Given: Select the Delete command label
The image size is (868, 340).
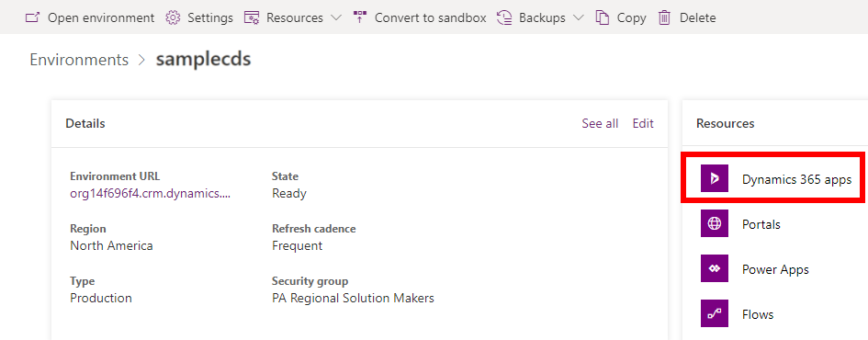Looking at the screenshot, I should pos(697,17).
